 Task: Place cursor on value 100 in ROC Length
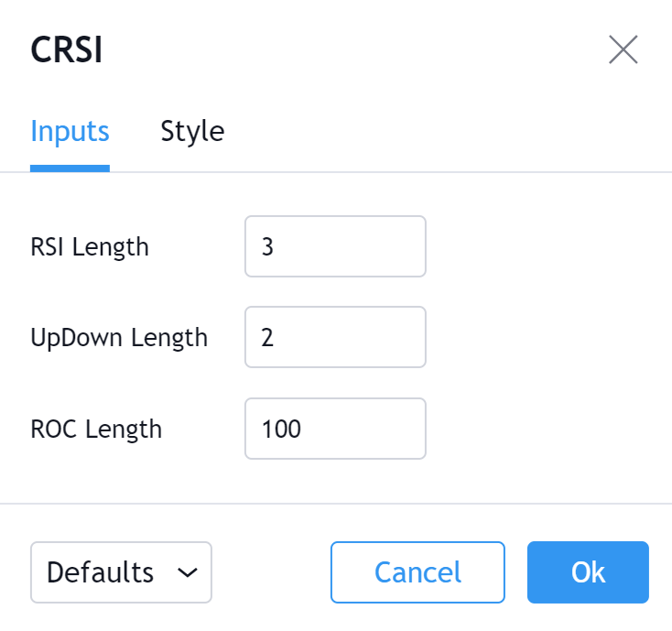[281, 430]
